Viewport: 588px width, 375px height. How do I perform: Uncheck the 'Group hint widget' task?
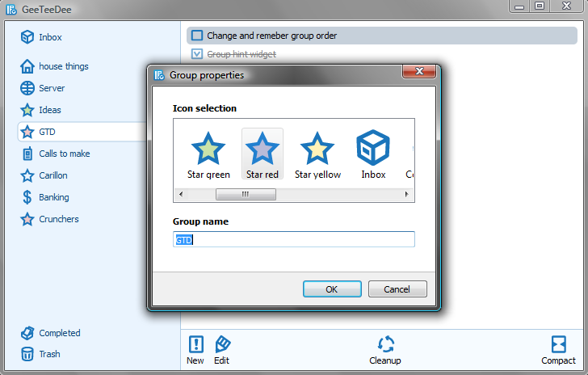click(x=197, y=54)
